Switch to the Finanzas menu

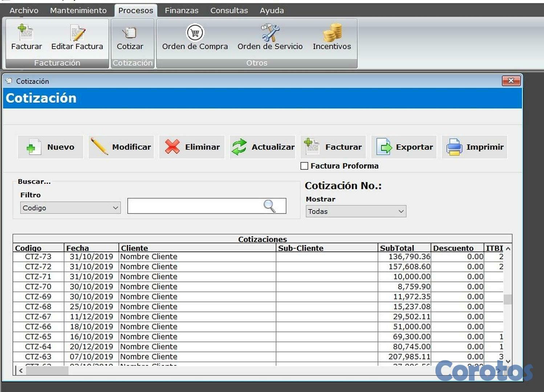[x=181, y=10]
